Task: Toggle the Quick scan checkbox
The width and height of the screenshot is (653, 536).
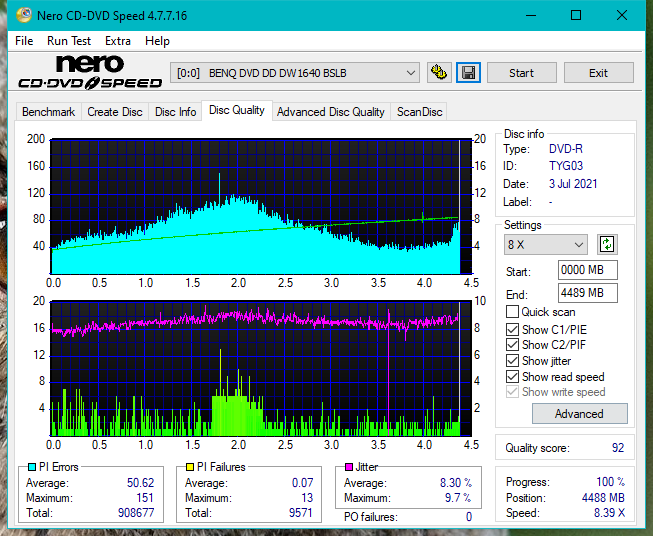Action: pos(512,312)
